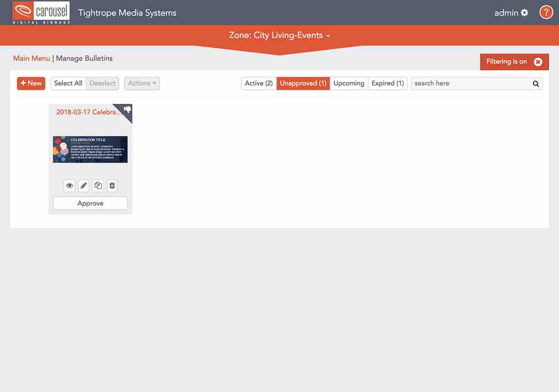Deselect the current bulletin selection

[102, 83]
